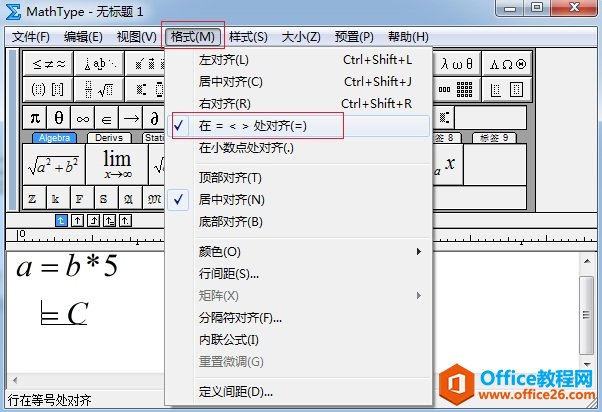Screen dimensions: 602x412
Task: Open the 样式(S) menu
Action: 248,37
